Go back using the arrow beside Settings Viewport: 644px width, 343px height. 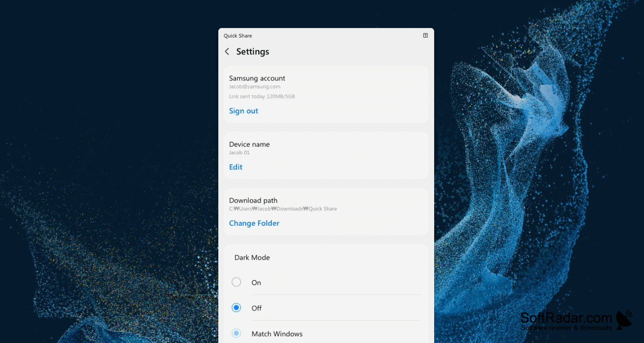(227, 51)
